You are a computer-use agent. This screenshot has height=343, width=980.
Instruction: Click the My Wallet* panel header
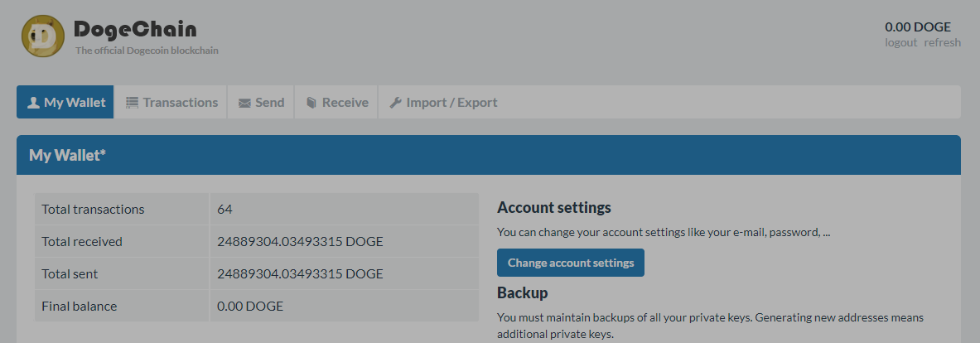pos(488,155)
